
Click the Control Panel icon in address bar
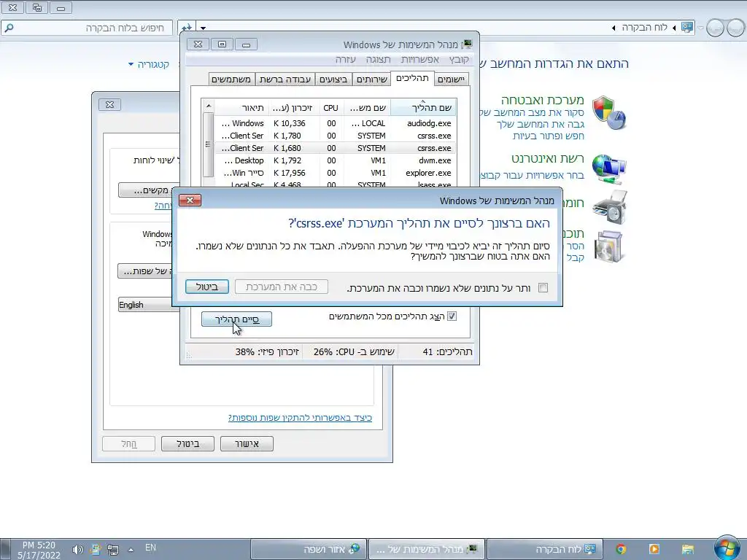point(687,27)
